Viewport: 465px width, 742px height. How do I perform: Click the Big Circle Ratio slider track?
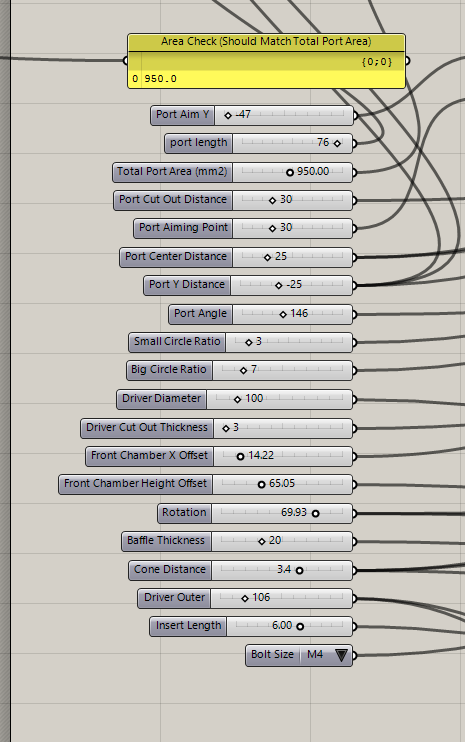click(282, 370)
